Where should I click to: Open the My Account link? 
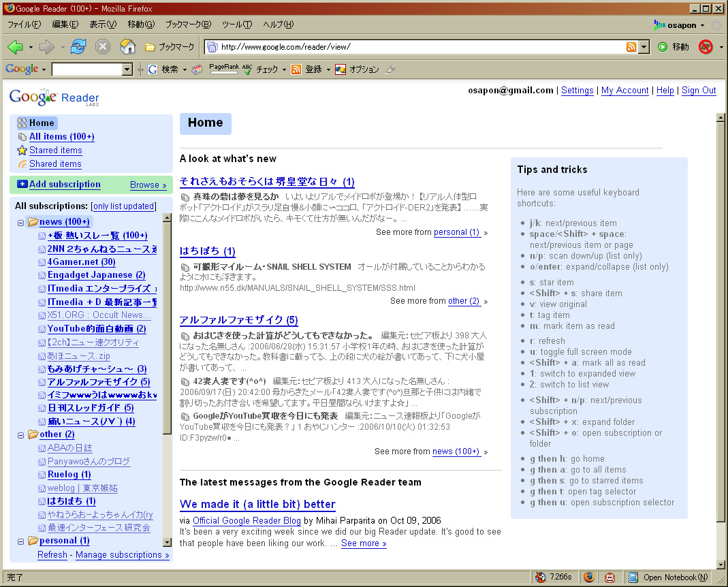pyautogui.click(x=625, y=91)
